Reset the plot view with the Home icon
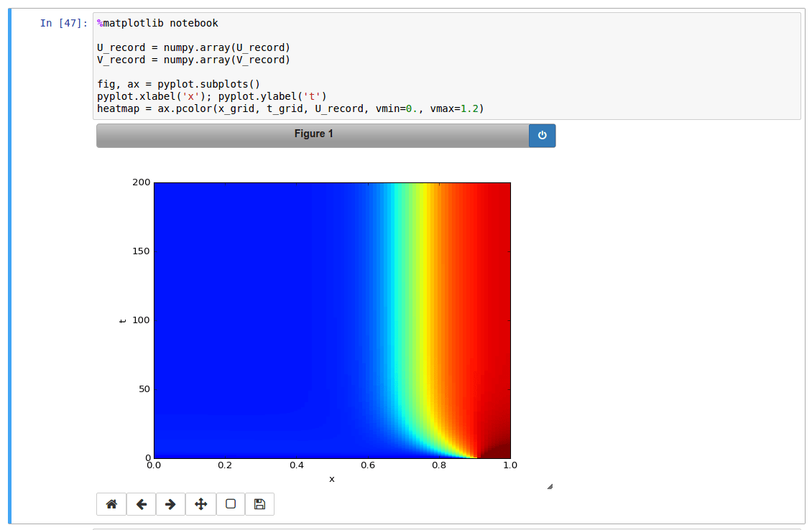812x530 pixels. click(111, 503)
